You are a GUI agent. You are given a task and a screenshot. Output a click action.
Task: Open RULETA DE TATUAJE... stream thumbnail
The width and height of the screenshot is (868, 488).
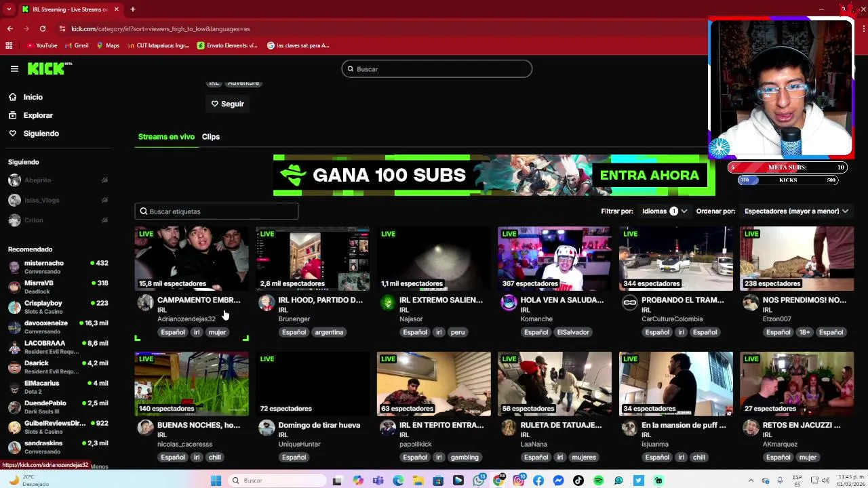click(555, 384)
